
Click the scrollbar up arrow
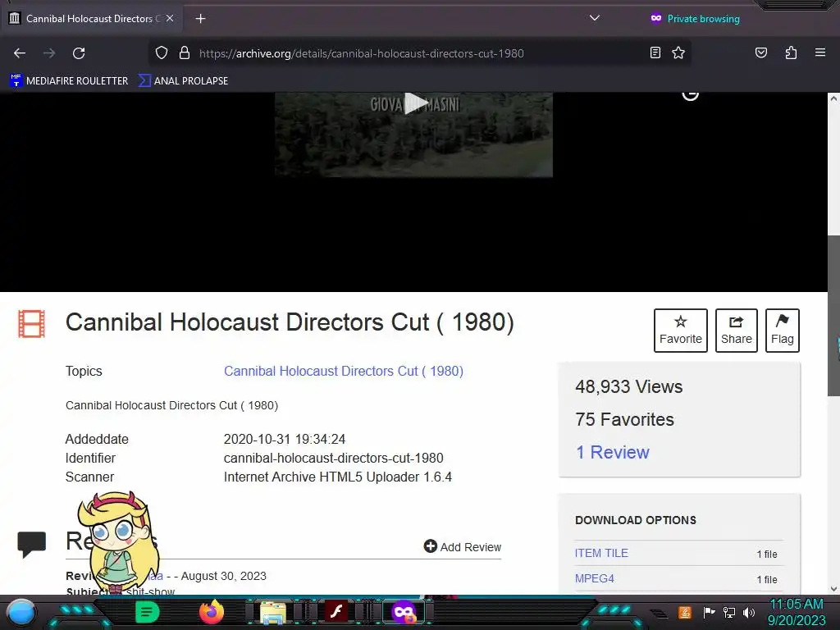(833, 98)
